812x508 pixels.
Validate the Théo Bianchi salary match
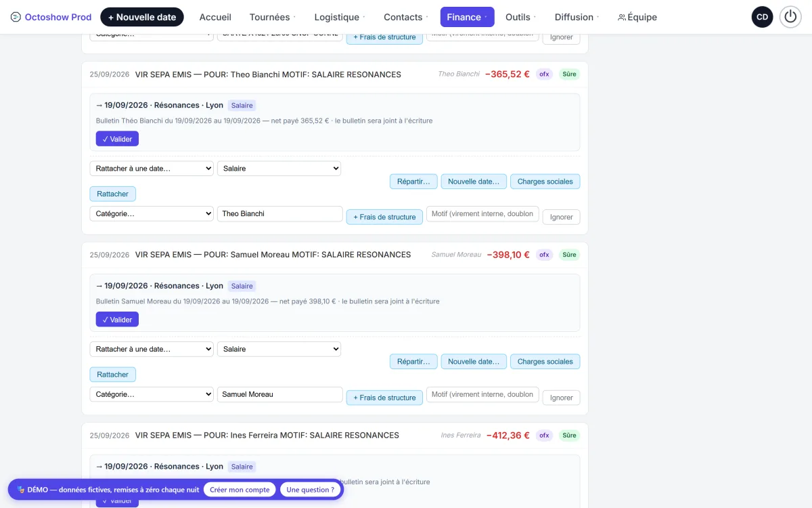[x=117, y=139]
